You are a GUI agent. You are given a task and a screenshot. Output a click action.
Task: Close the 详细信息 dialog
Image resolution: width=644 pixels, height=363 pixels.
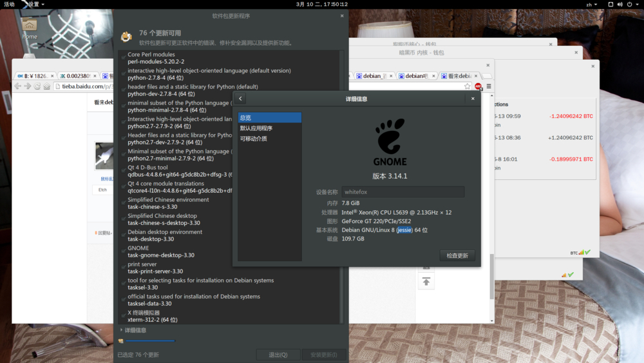(473, 99)
